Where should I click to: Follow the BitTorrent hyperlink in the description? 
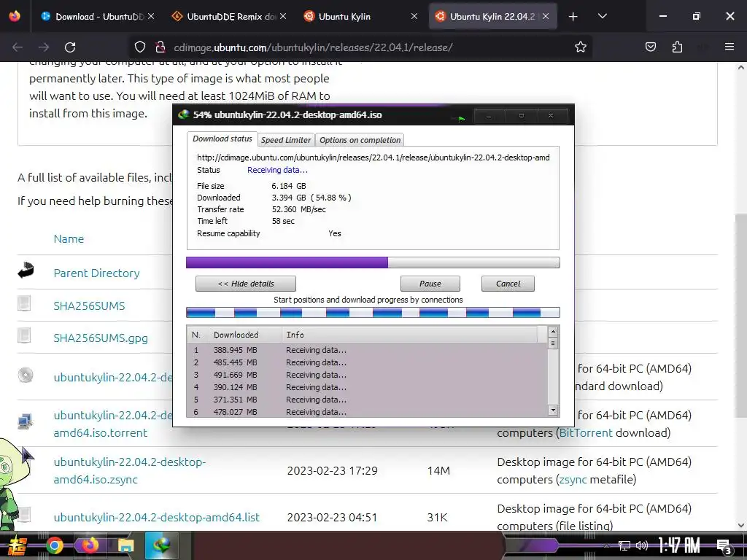pos(586,433)
